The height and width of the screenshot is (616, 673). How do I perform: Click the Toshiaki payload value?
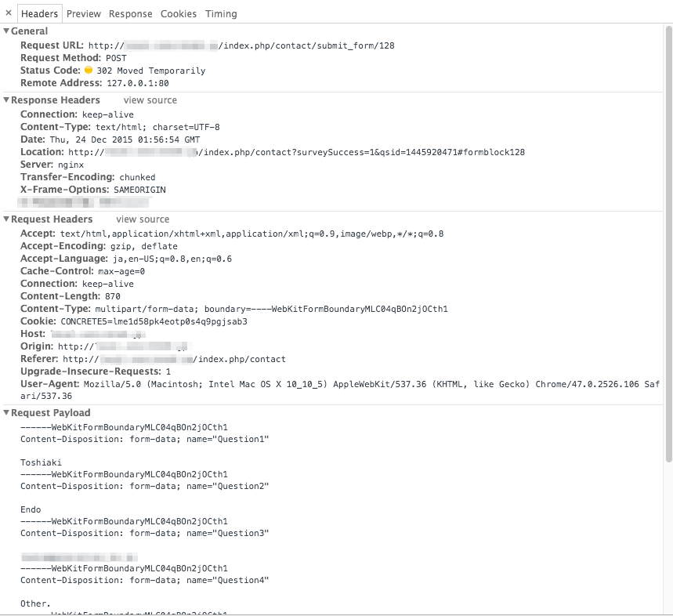[x=42, y=462]
